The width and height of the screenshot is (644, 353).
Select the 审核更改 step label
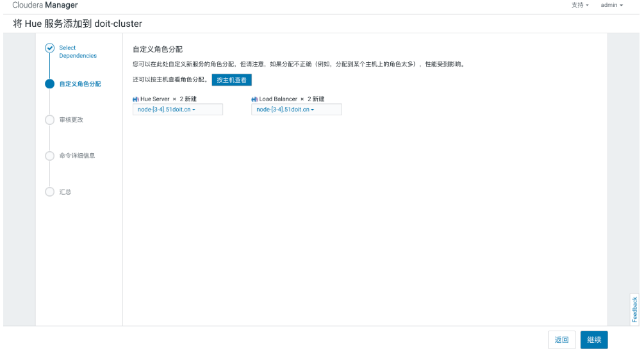click(71, 120)
